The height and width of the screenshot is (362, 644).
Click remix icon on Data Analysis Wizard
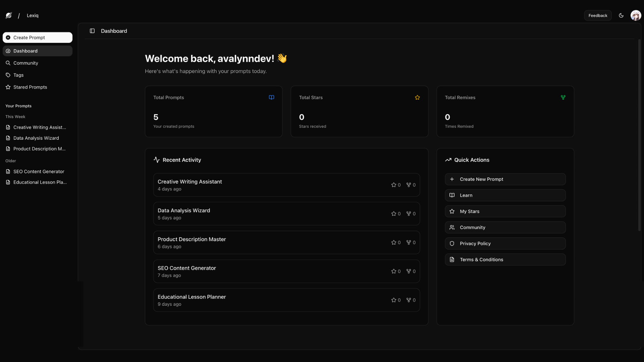pyautogui.click(x=409, y=214)
